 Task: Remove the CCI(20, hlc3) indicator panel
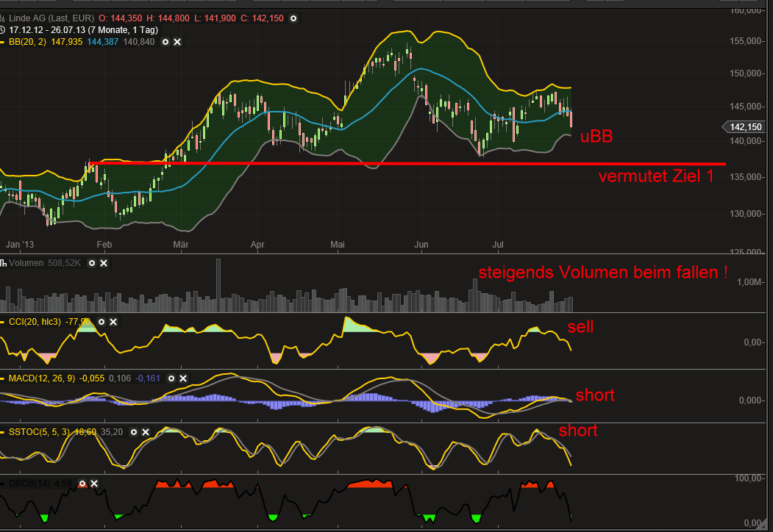[x=113, y=322]
